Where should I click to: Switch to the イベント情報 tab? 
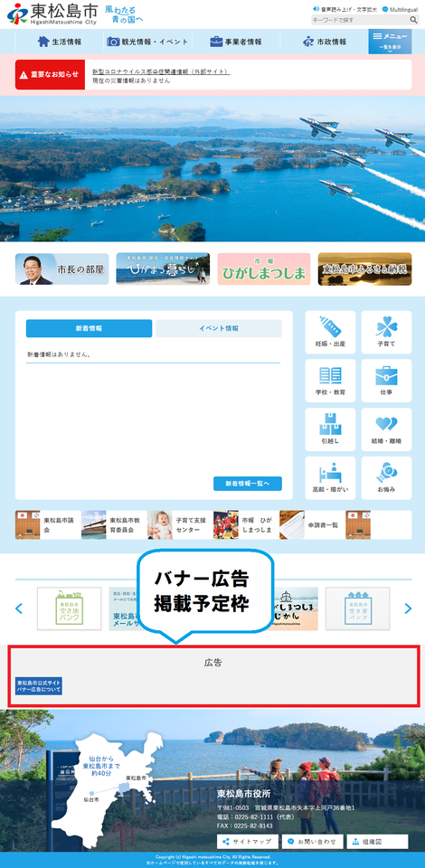coord(219,328)
